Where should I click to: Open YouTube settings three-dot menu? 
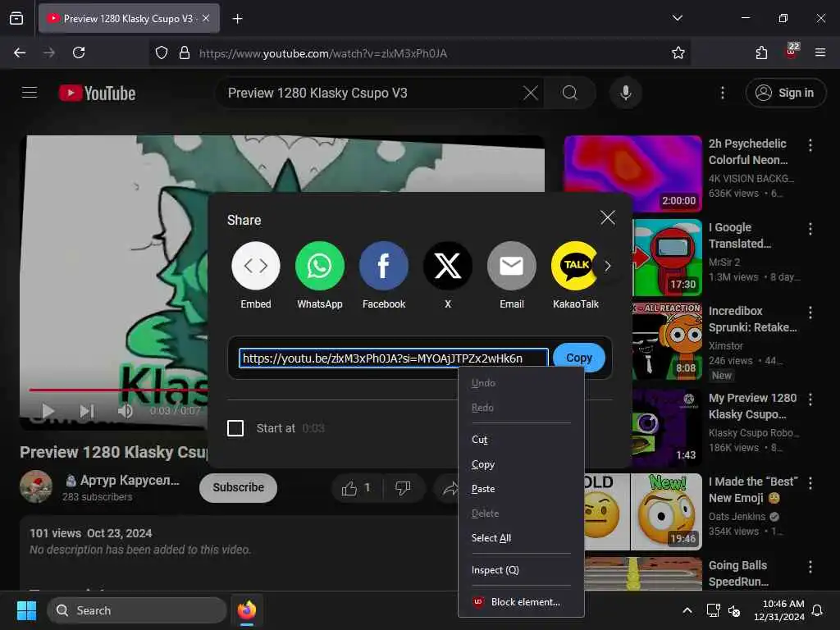[x=722, y=94]
